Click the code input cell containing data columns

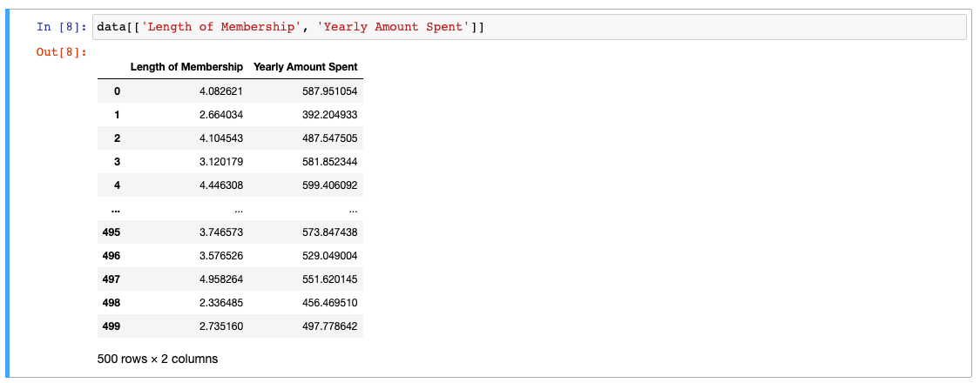[x=529, y=28]
